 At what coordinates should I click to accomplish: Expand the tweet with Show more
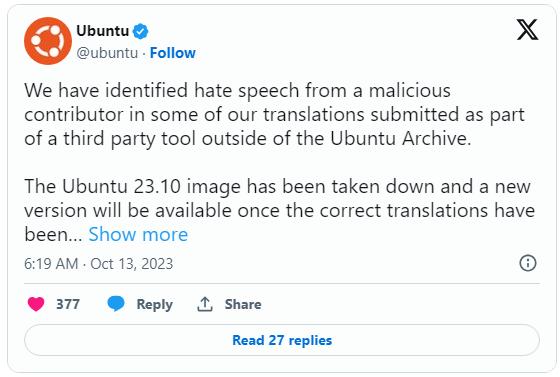[138, 235]
